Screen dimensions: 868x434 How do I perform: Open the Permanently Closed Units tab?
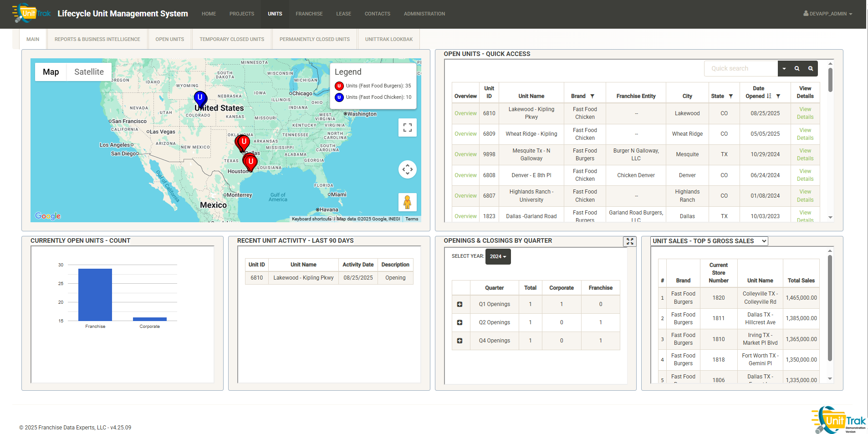coord(314,39)
